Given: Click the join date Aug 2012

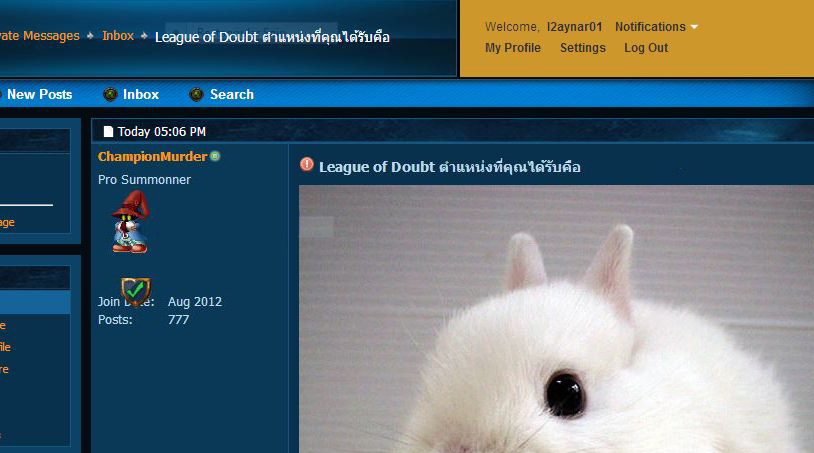Looking at the screenshot, I should (195, 301).
